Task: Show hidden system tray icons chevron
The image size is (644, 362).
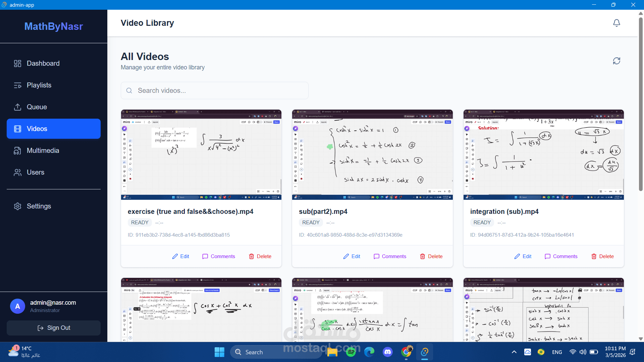Action: point(514,352)
